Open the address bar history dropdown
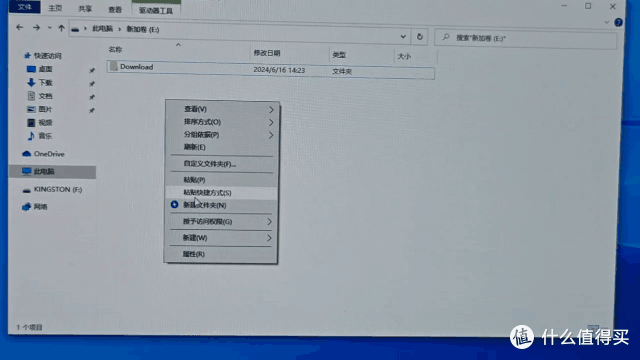This screenshot has height=360, width=640. point(403,36)
